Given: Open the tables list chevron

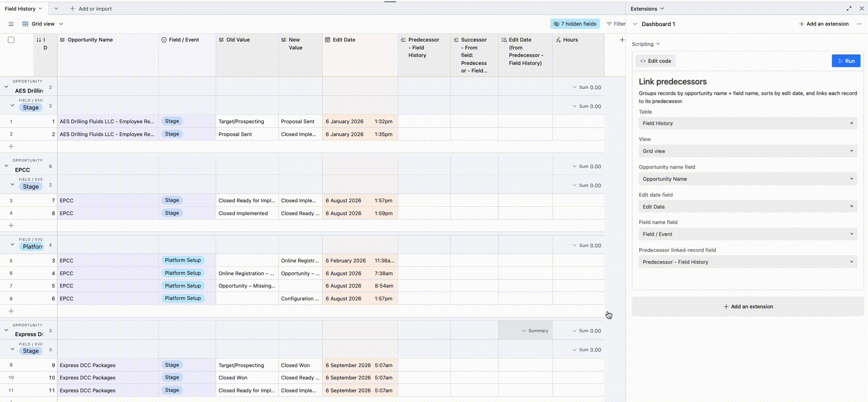Looking at the screenshot, I should coord(56,8).
